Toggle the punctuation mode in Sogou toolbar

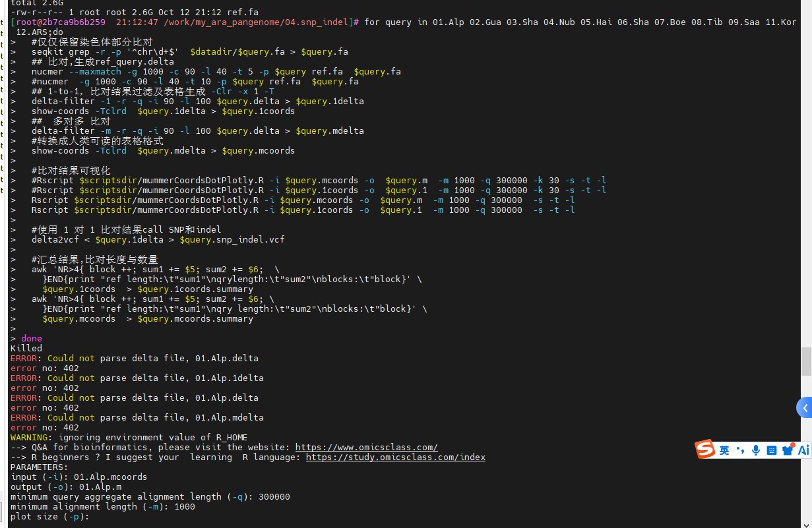pyautogui.click(x=741, y=450)
